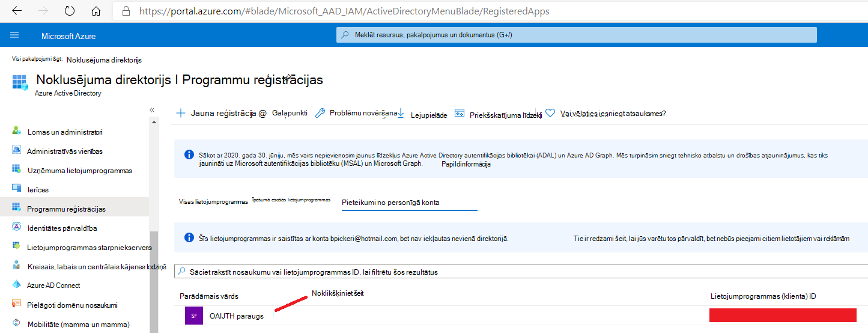
Task: Open 'Galapunkti' toolbar item
Action: 290,113
